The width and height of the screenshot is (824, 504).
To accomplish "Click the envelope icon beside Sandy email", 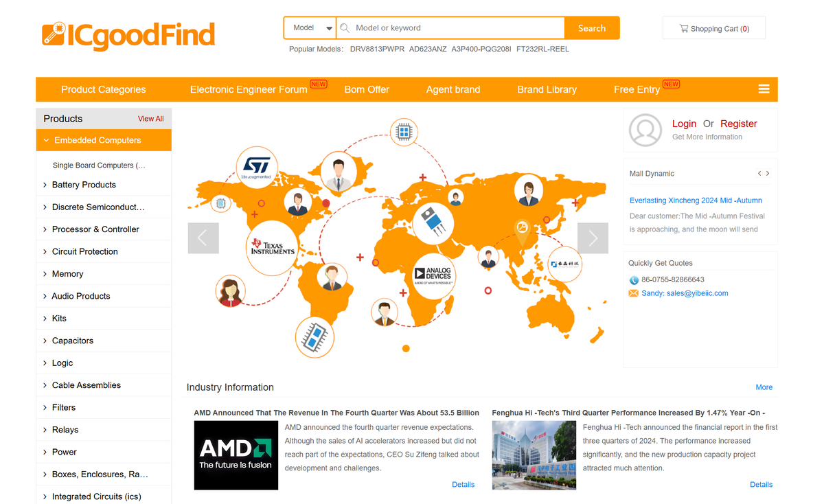I will (634, 293).
